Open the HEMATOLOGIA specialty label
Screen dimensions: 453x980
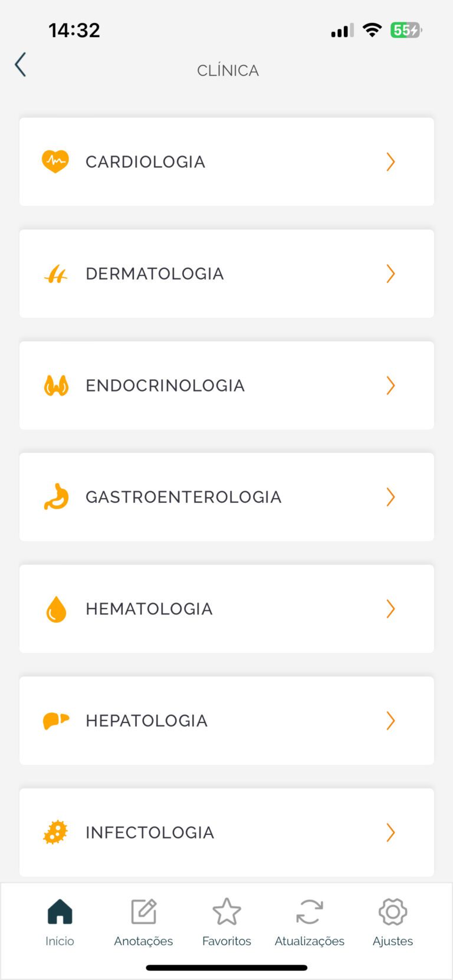point(149,609)
